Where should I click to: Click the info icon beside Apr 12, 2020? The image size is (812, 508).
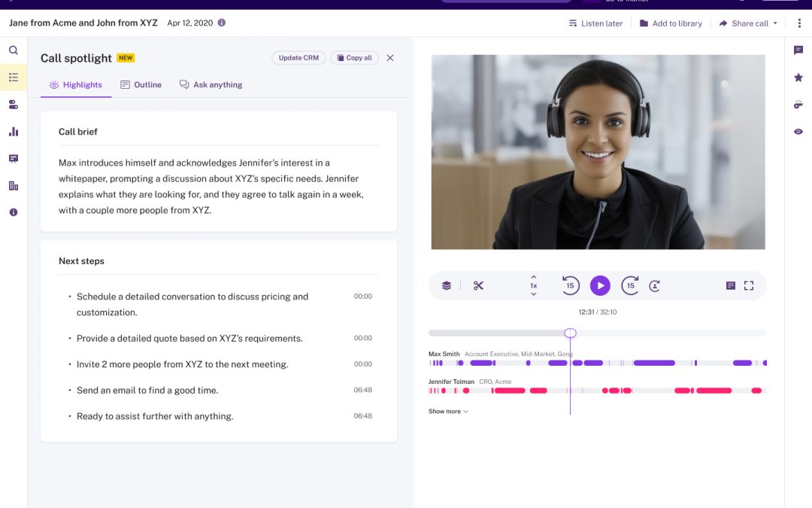[x=222, y=23]
